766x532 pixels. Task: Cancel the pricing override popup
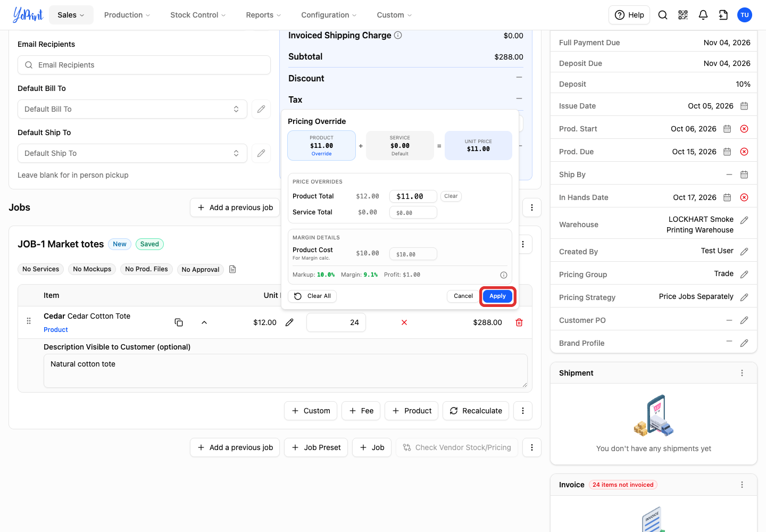tap(463, 296)
